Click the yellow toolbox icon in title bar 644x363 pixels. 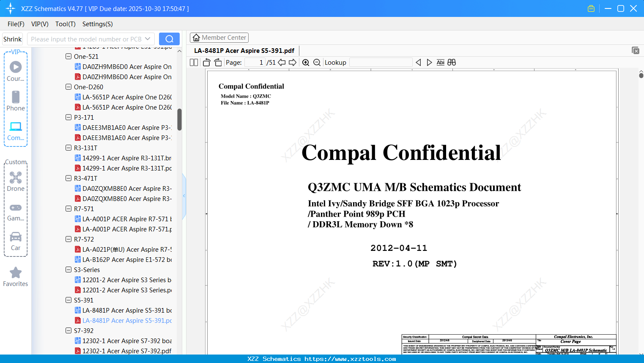(x=591, y=8)
